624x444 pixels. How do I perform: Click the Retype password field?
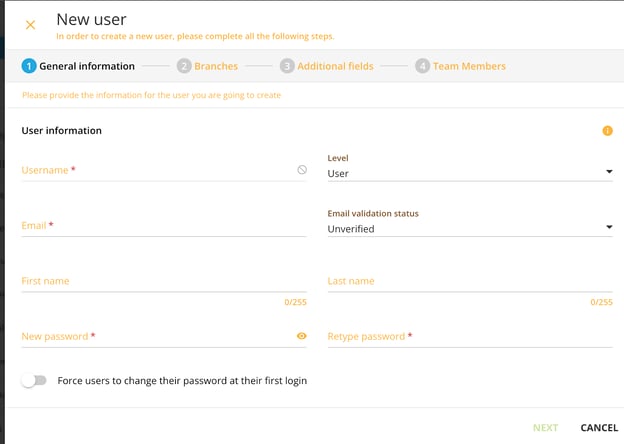point(469,337)
